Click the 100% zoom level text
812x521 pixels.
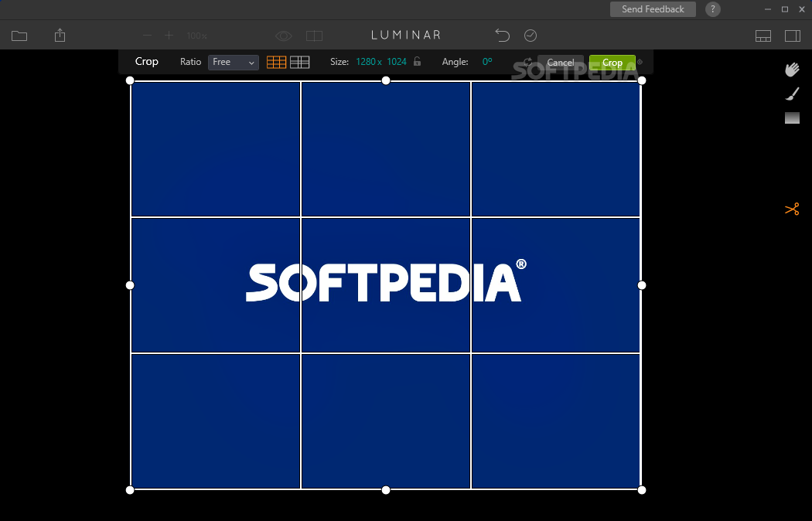coord(196,36)
